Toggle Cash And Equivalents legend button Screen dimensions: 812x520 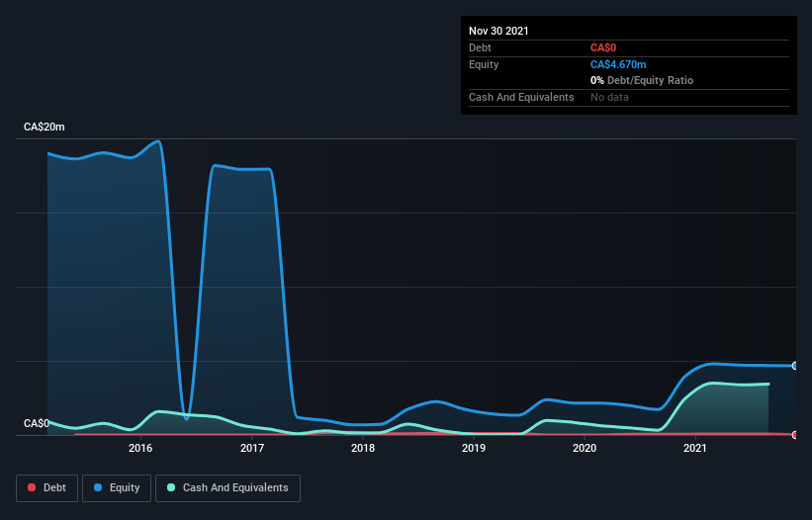(x=227, y=488)
